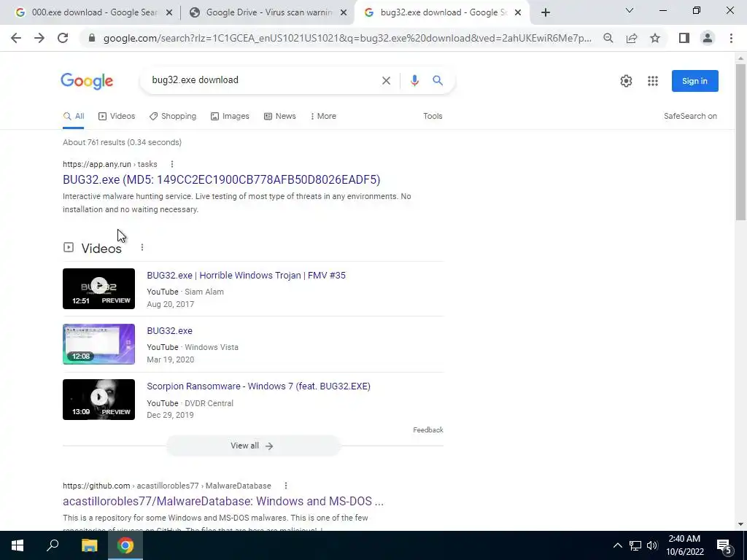Open the notification center icon
This screenshot has width=747, height=560.
pyautogui.click(x=724, y=546)
